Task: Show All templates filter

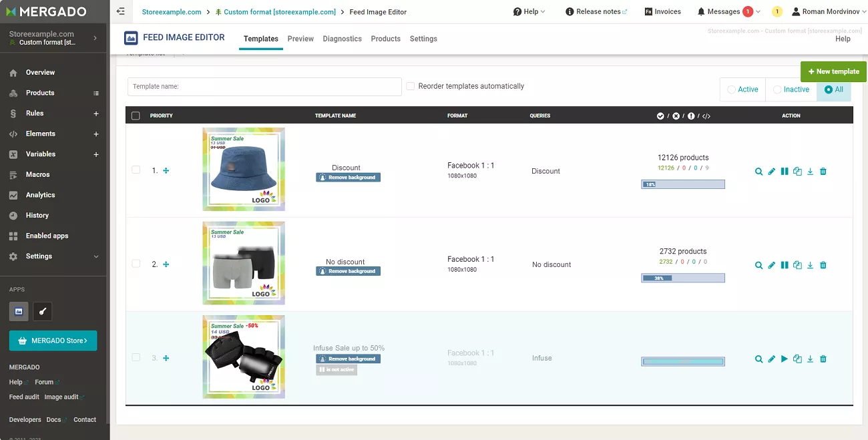Action: point(834,89)
